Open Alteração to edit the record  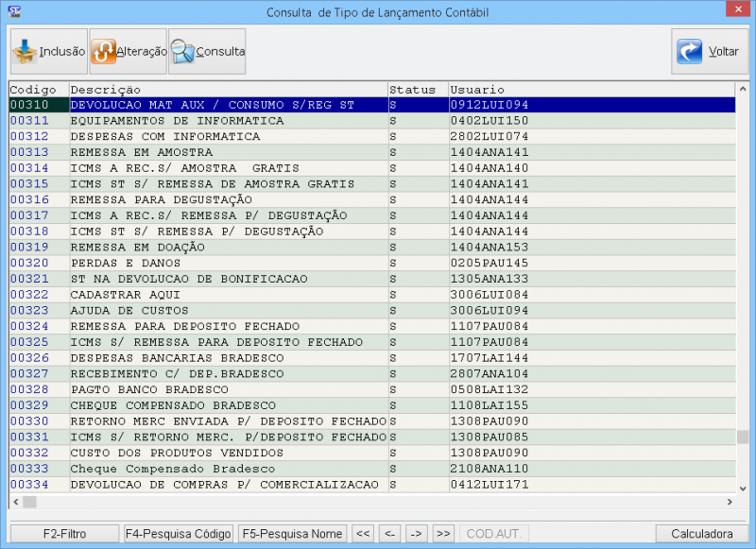tap(128, 52)
